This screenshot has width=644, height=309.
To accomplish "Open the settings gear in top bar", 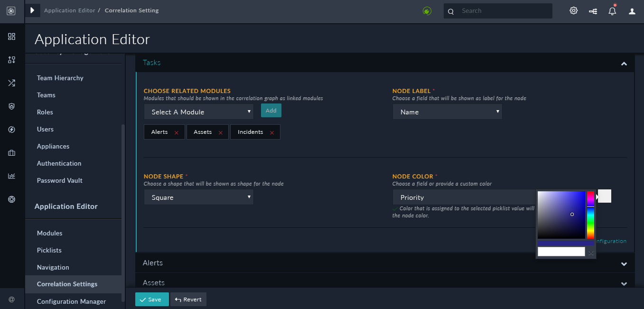I will coord(573,10).
